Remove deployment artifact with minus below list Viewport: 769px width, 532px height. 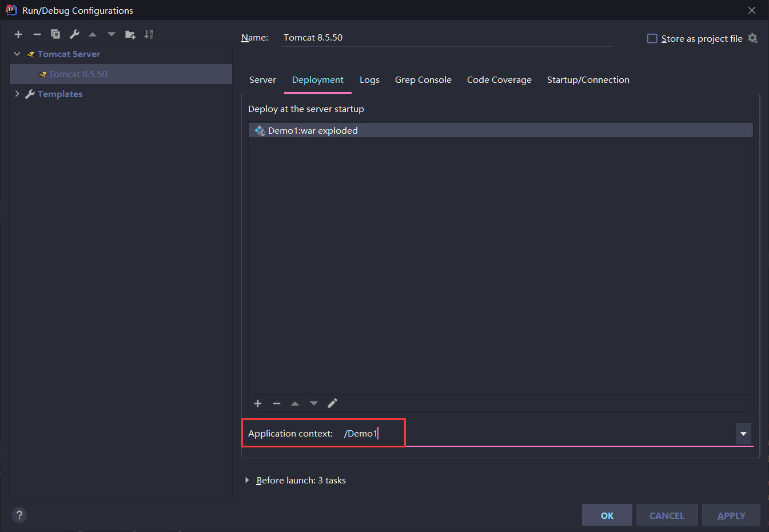277,403
